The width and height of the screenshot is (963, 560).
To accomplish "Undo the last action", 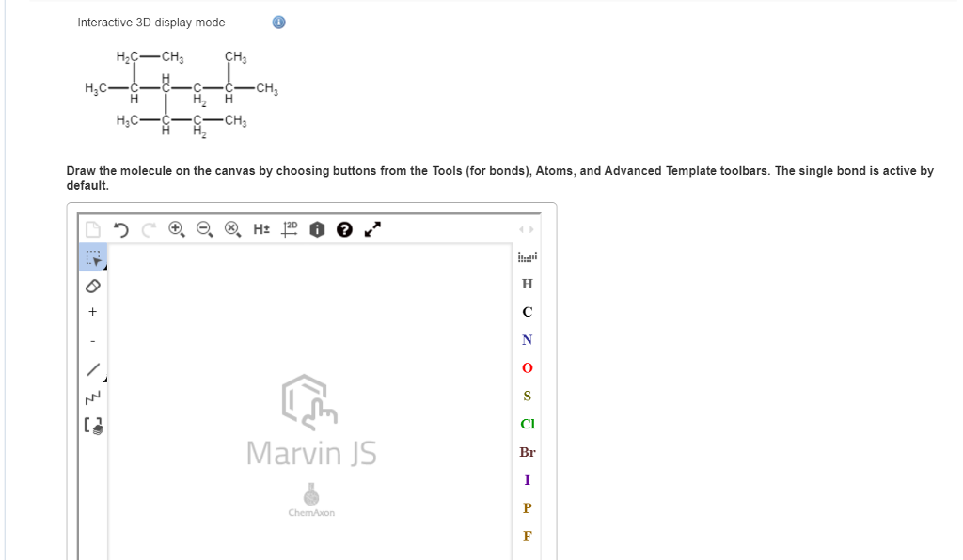I will pyautogui.click(x=122, y=228).
